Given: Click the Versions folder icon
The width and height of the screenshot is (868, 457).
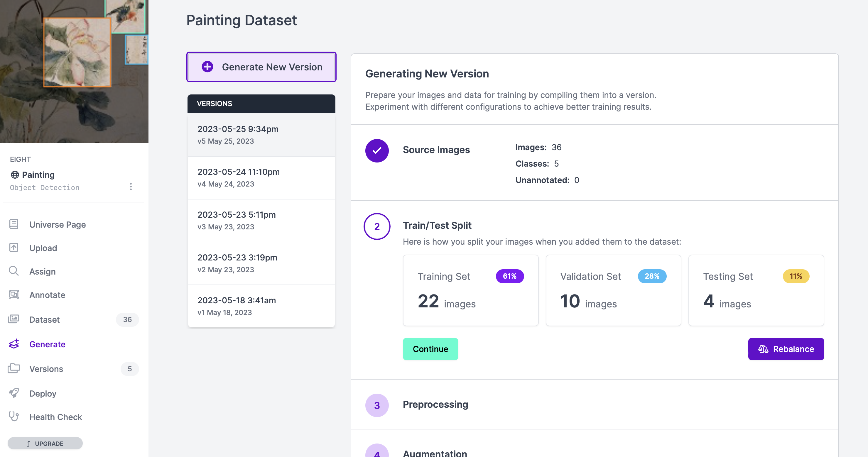Looking at the screenshot, I should [x=14, y=368].
